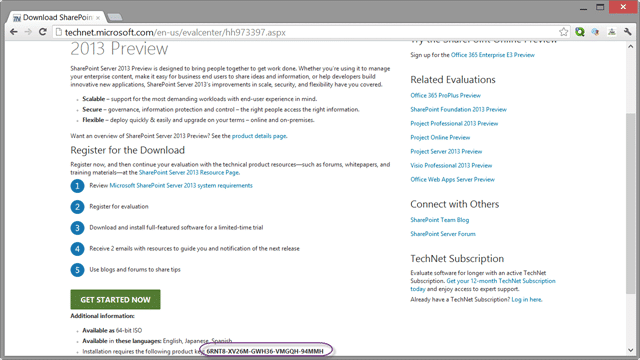The width and height of the screenshot is (640, 360).
Task: Bookmark this page with the star icon
Action: (564, 32)
